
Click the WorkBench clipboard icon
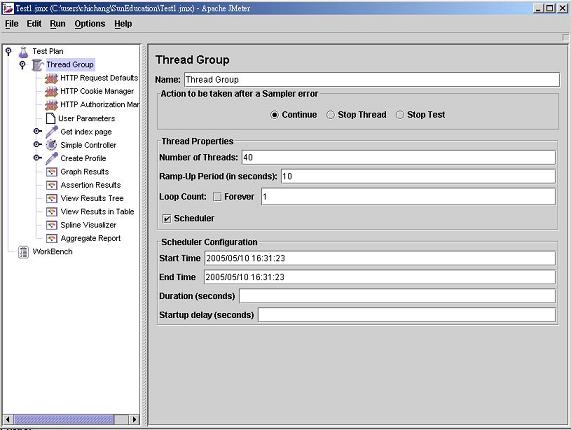(24, 252)
